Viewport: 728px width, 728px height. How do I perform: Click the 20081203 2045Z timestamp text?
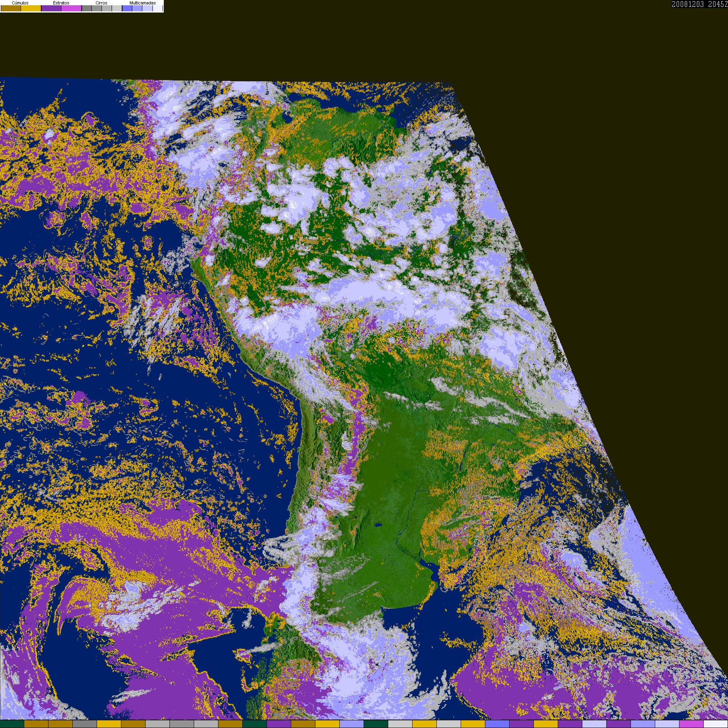point(699,4)
